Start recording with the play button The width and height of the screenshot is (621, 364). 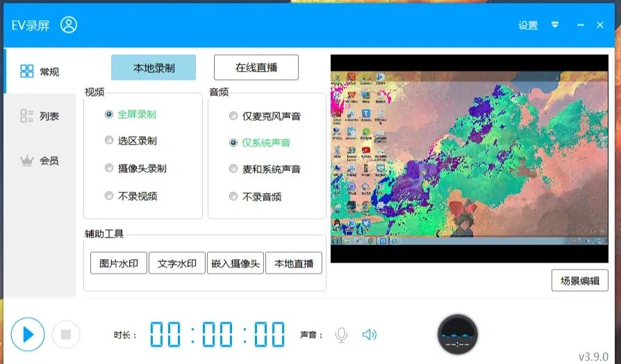pos(28,335)
